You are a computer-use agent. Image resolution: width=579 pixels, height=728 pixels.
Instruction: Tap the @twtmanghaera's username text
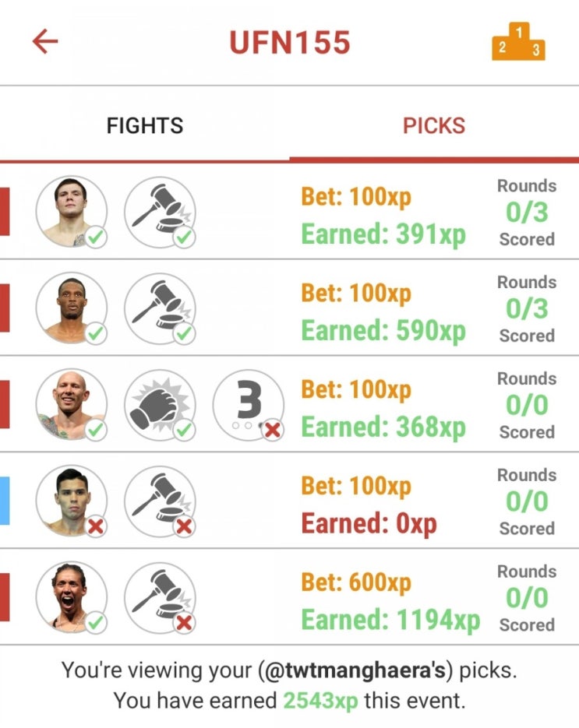pyautogui.click(x=358, y=670)
